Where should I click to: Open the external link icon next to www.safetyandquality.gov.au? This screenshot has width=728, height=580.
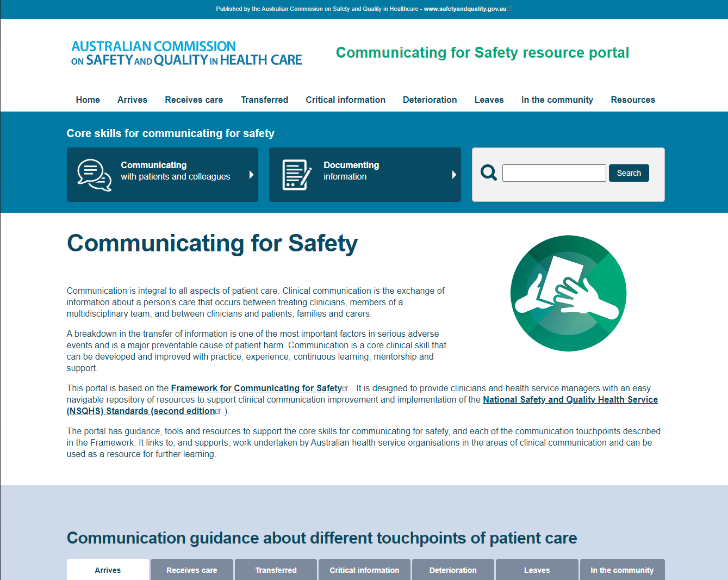[x=510, y=7]
